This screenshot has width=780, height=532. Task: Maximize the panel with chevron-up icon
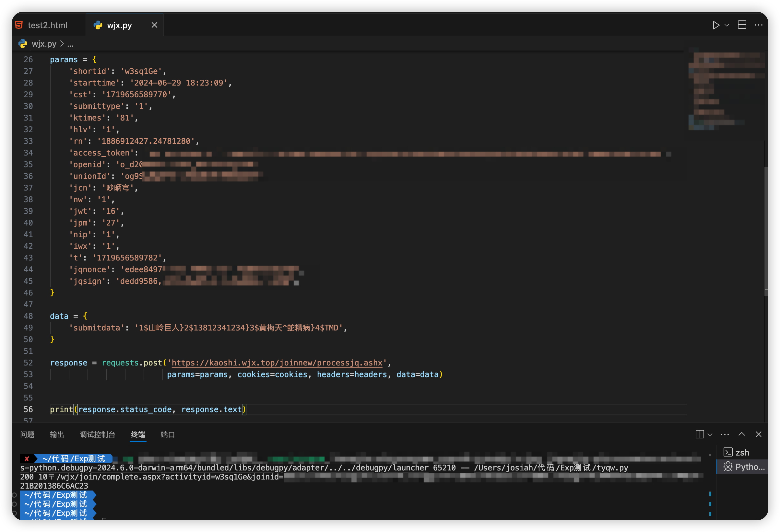click(x=742, y=434)
